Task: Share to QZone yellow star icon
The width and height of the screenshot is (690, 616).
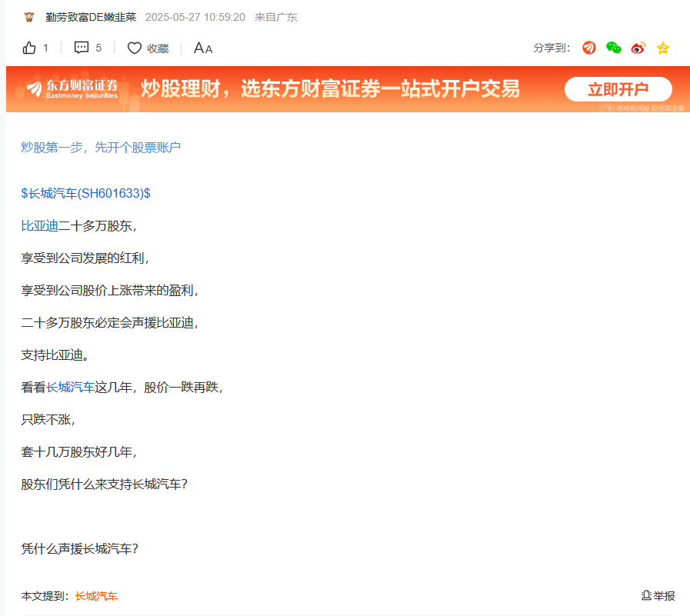Action: coord(663,48)
